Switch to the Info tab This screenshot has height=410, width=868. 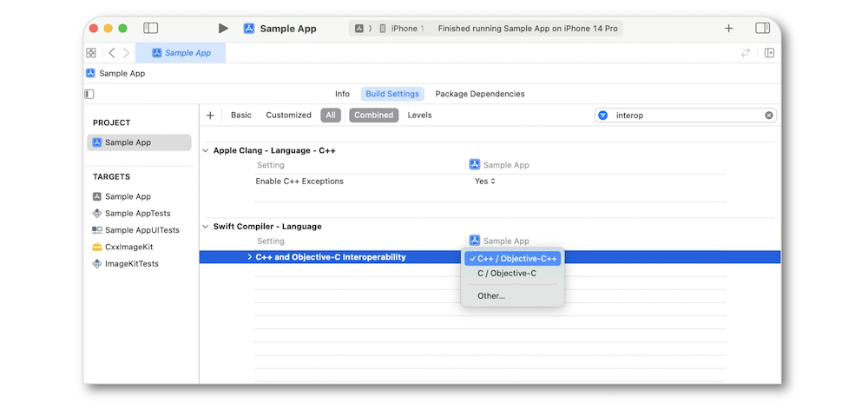(x=342, y=94)
